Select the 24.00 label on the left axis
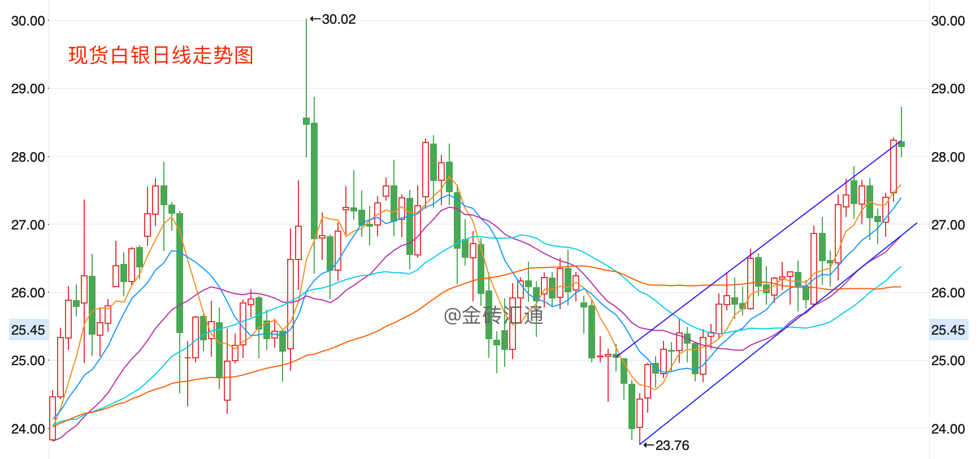980x459 pixels. pos(28,429)
